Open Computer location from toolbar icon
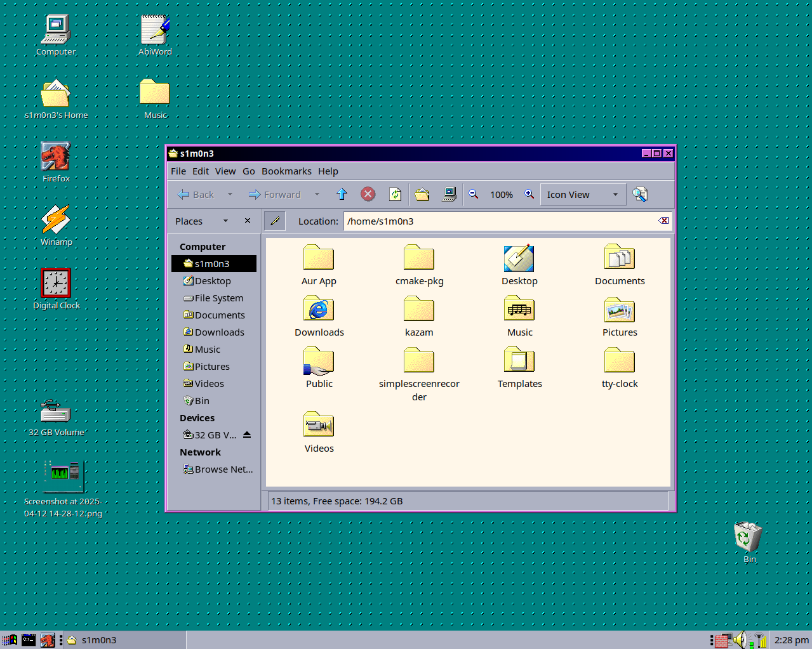 [x=449, y=195]
